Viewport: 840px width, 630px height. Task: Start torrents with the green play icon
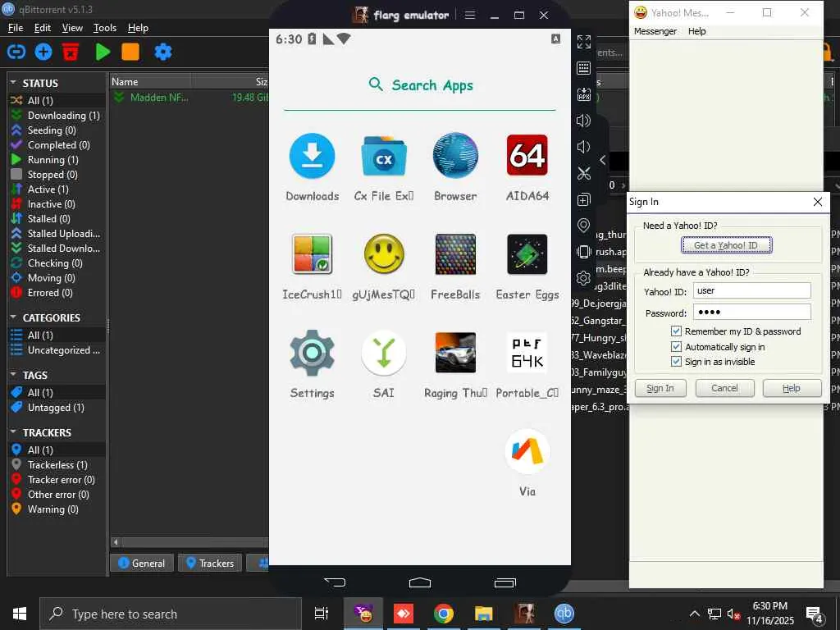pos(103,52)
